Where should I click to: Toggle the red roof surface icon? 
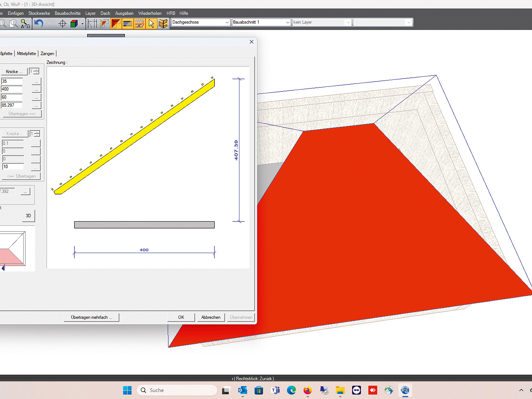coord(116,23)
